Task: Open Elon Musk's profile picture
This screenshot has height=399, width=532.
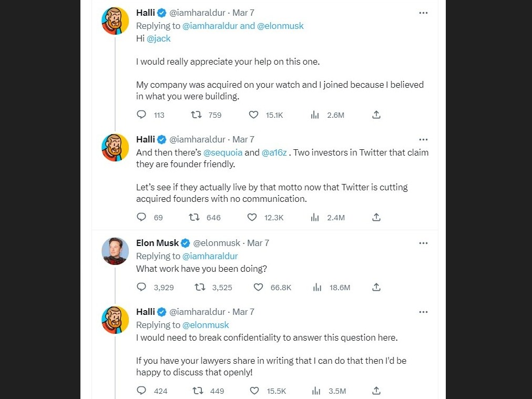Action: pos(115,251)
